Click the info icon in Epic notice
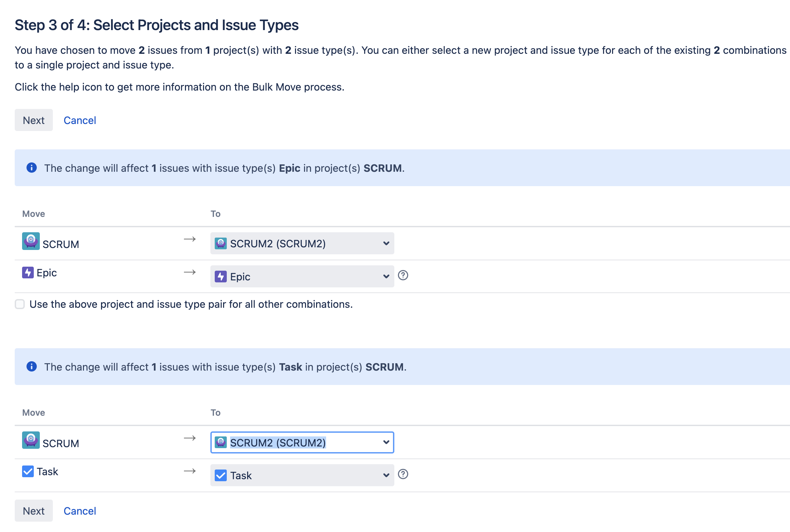790x532 pixels. coord(31,168)
